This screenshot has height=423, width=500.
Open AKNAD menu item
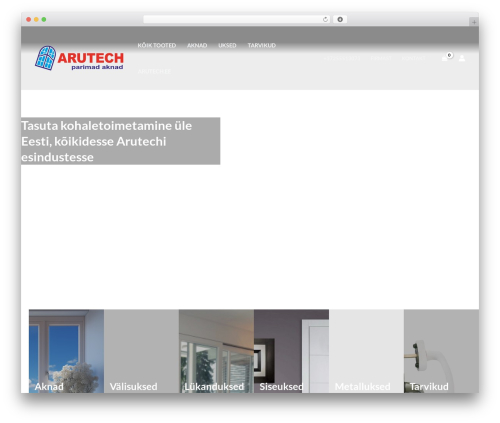[197, 45]
